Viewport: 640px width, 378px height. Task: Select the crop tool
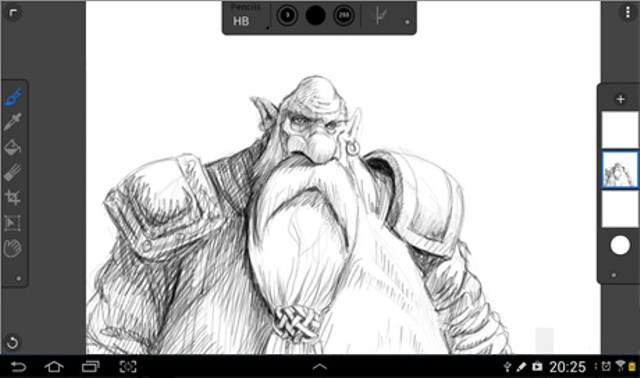pyautogui.click(x=13, y=198)
